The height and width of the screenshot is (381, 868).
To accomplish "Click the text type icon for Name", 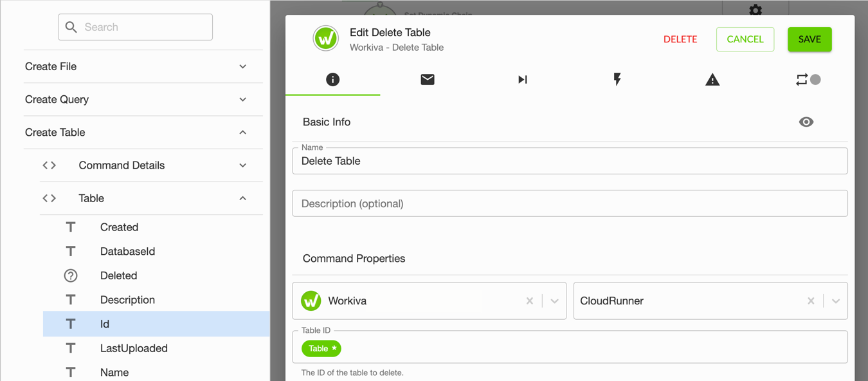I will 71,372.
